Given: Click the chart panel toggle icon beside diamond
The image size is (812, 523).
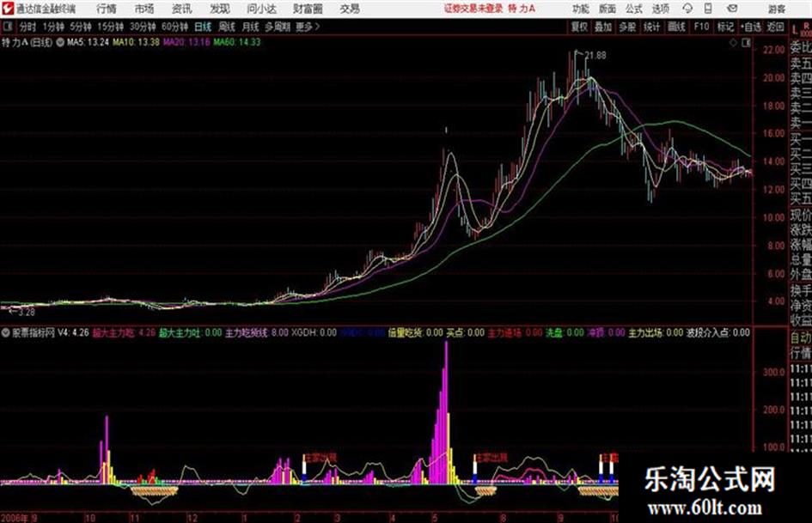Looking at the screenshot, I should [x=746, y=43].
